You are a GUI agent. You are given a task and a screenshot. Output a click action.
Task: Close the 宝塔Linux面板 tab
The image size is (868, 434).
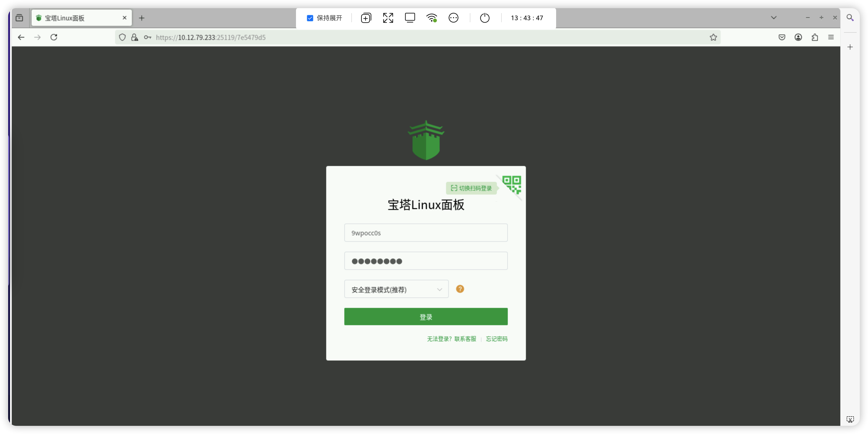pyautogui.click(x=124, y=18)
